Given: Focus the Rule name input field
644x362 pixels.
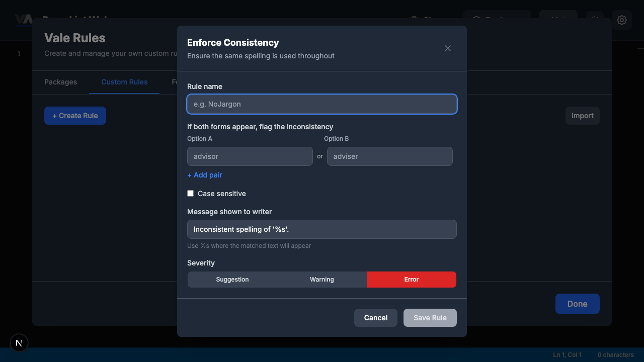Looking at the screenshot, I should click(322, 104).
